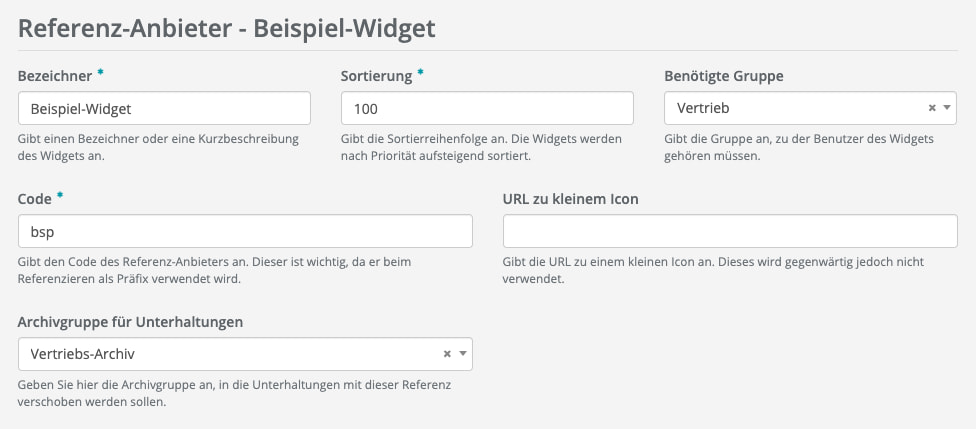
Task: Clear the Vertrieb group selection
Action: (932, 108)
